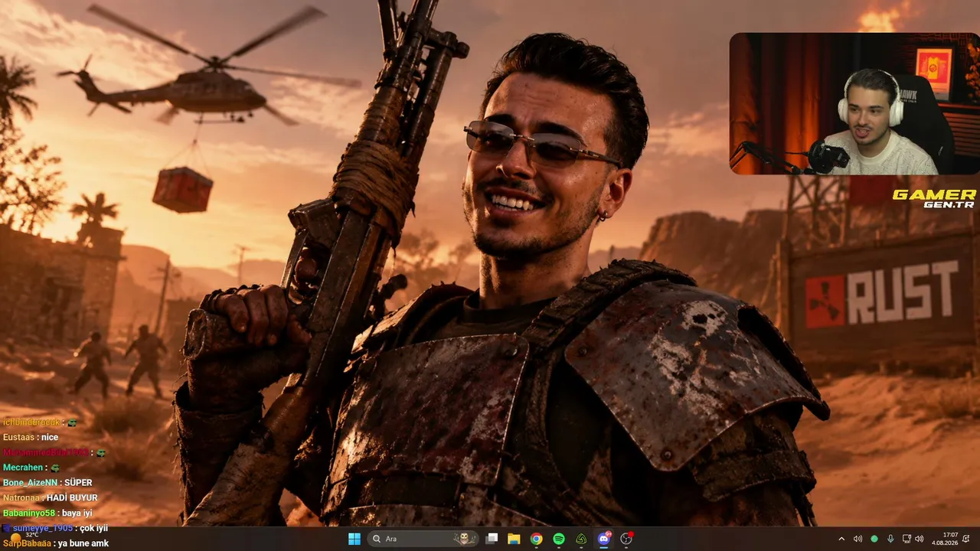This screenshot has height=551, width=980.
Task: Open the microphone tray icon
Action: 890,539
